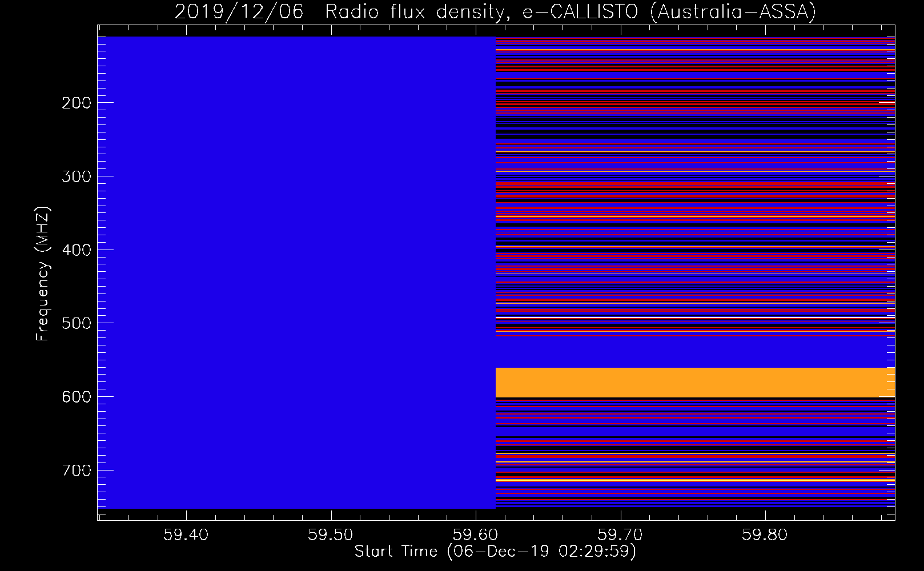924x571 pixels.
Task: Click the 600 frequency tick label
Action: (77, 397)
